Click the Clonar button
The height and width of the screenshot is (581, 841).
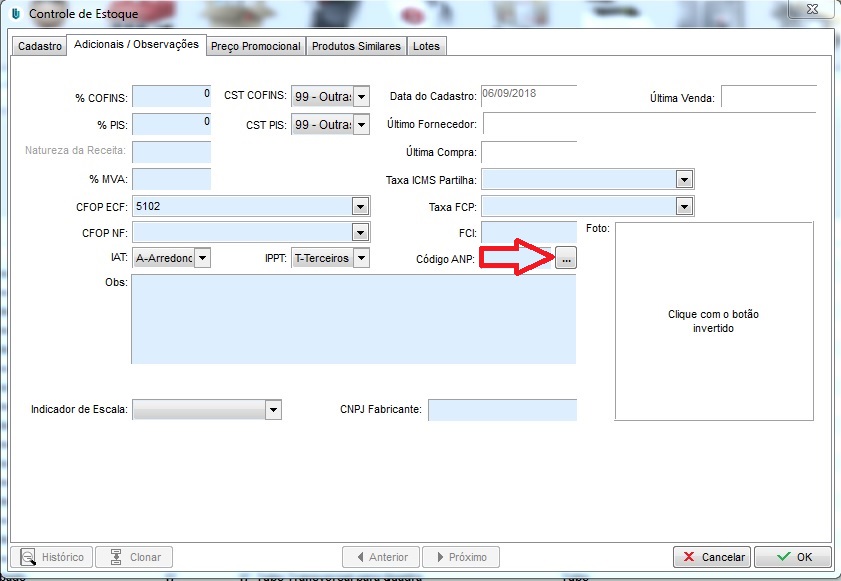(x=135, y=557)
